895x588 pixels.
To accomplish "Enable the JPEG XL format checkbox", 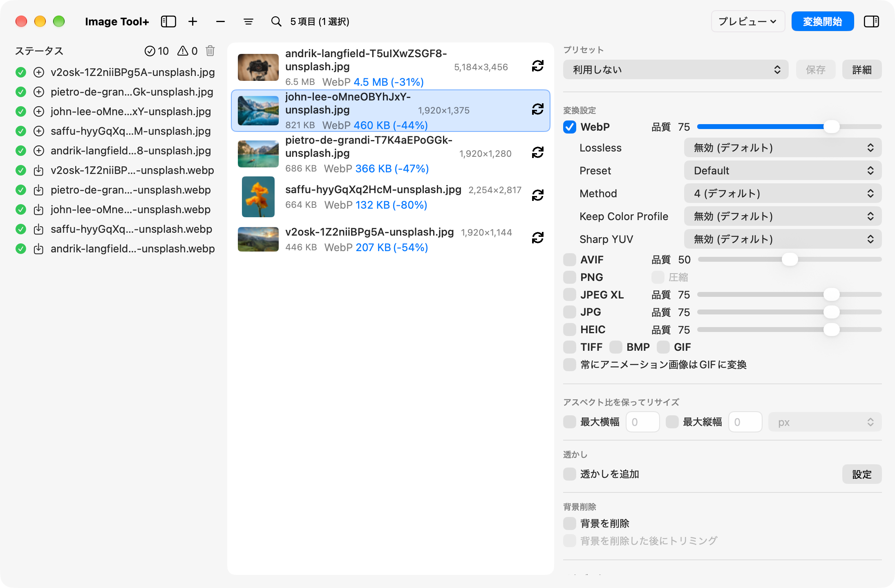I will point(570,295).
